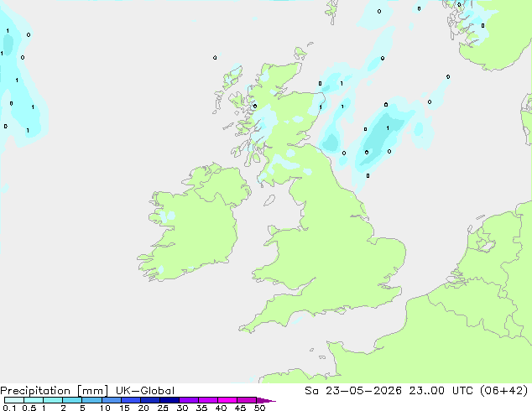Click dark blue swatch between 25 and 30
Viewport: 532px width, 411px height.
(169, 400)
